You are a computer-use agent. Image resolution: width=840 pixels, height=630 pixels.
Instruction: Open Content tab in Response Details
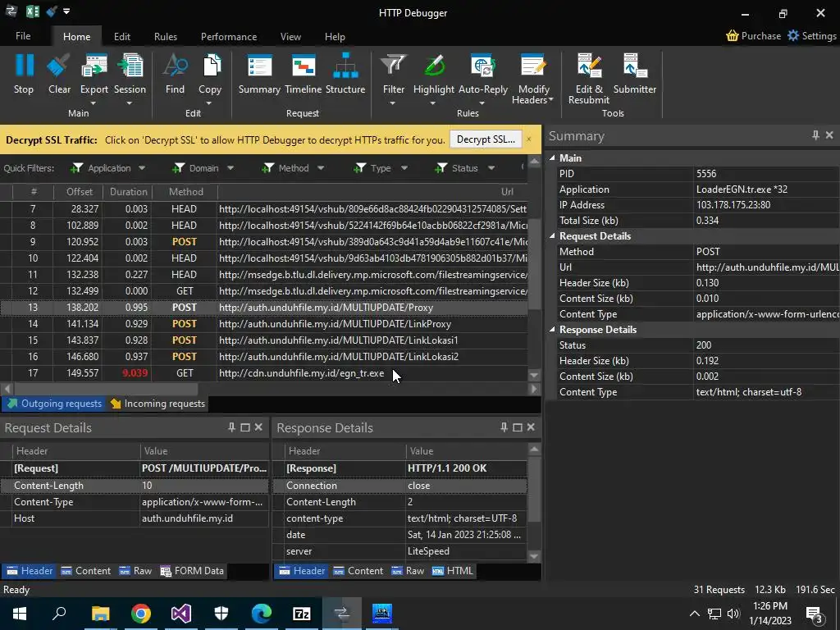coord(358,571)
